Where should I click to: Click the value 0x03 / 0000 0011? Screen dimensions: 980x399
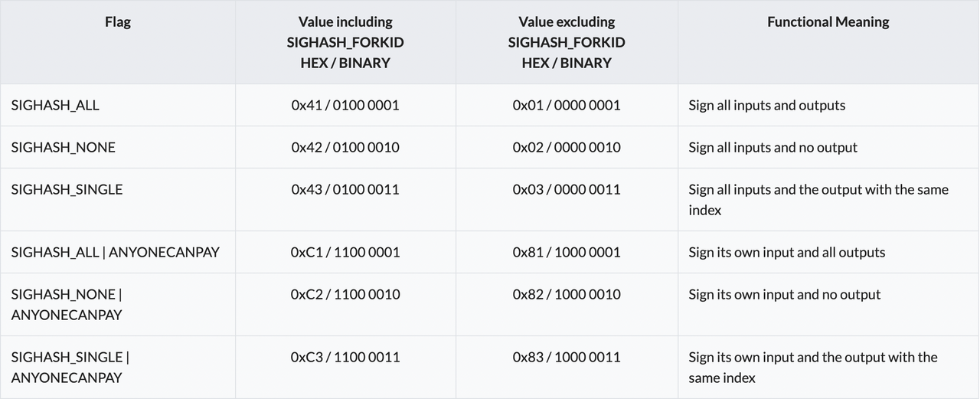click(567, 189)
